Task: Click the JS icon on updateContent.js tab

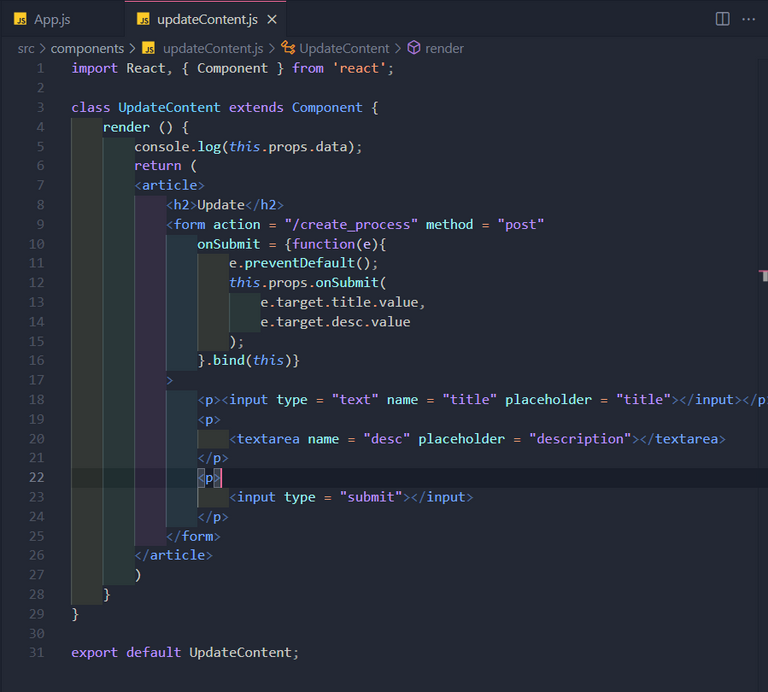Action: pyautogui.click(x=143, y=20)
